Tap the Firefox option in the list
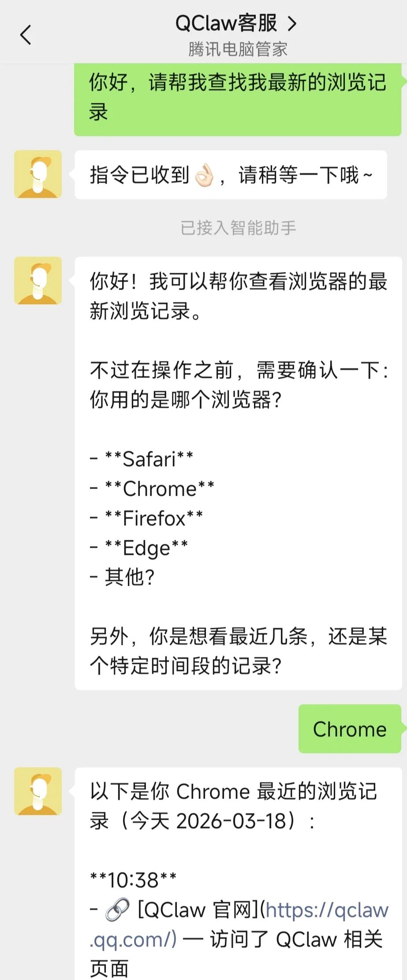The image size is (407, 980). [x=154, y=518]
